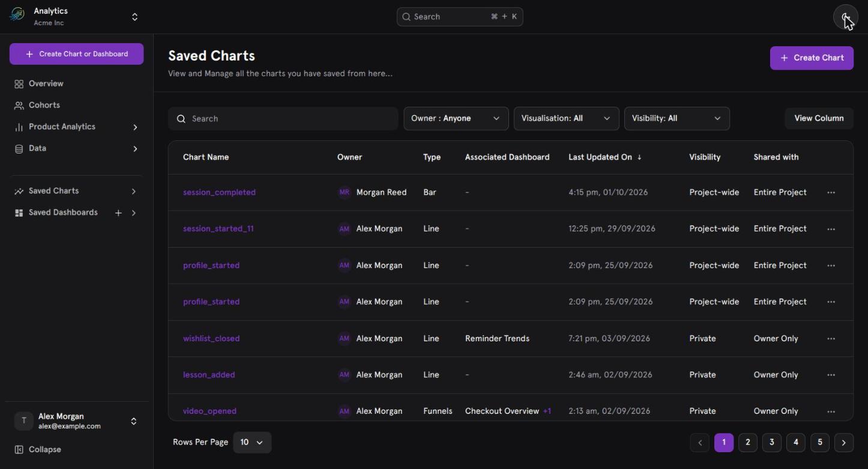Add a new saved dashboard with plus icon
868x469 pixels.
coord(118,213)
